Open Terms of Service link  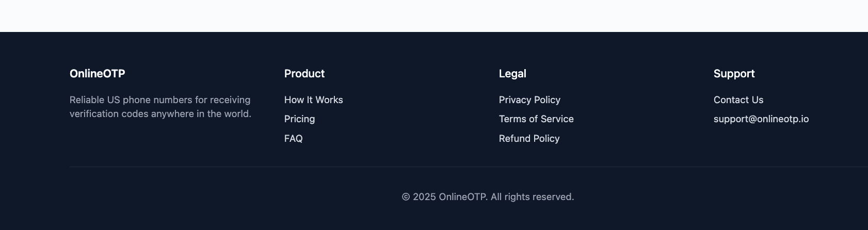click(536, 119)
